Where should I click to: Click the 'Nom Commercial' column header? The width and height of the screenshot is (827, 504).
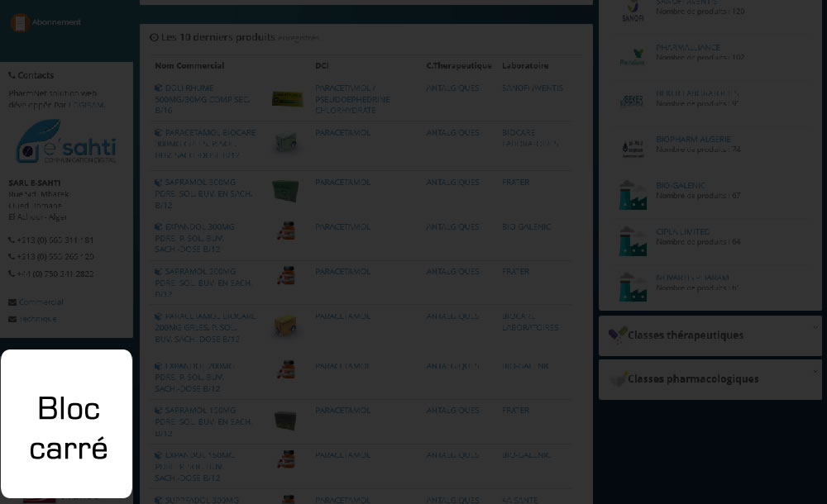189,65
